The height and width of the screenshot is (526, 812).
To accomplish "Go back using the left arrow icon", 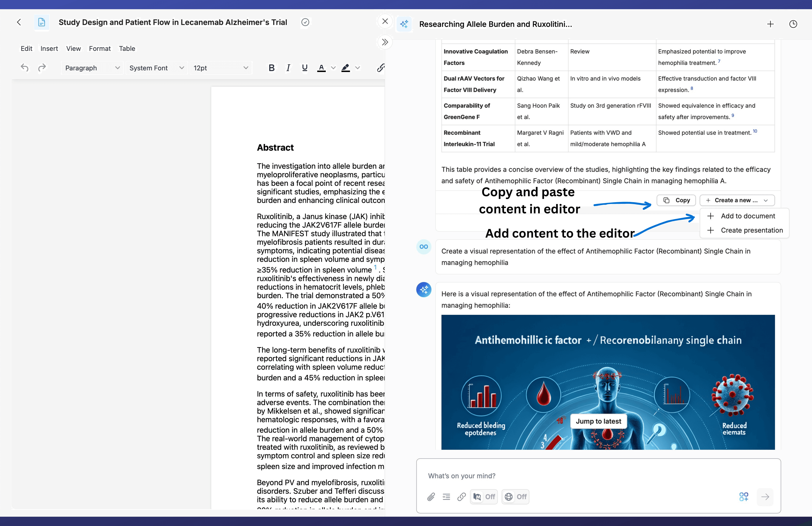I will 19,22.
